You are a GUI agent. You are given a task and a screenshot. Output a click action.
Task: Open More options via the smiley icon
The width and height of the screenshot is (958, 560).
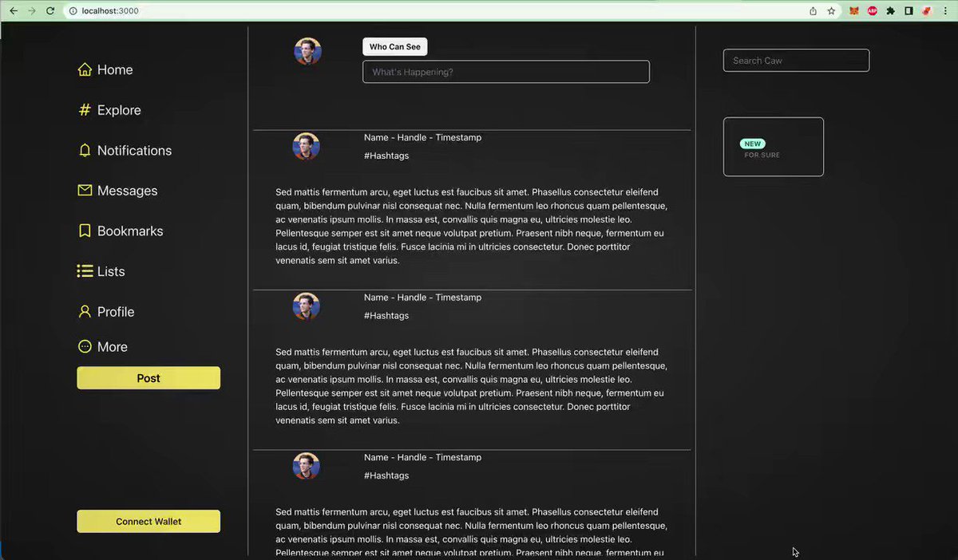coord(85,346)
